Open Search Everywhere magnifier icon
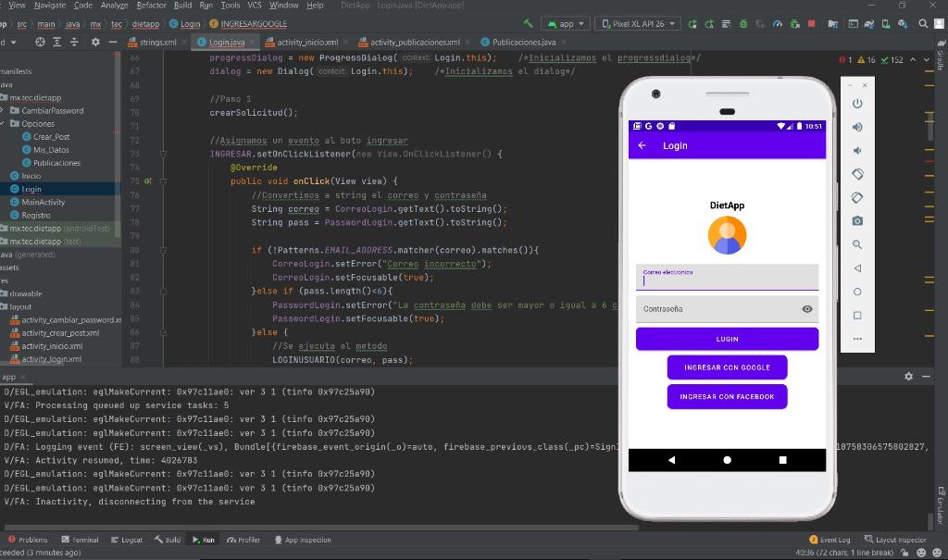Image resolution: width=948 pixels, height=560 pixels. click(923, 24)
